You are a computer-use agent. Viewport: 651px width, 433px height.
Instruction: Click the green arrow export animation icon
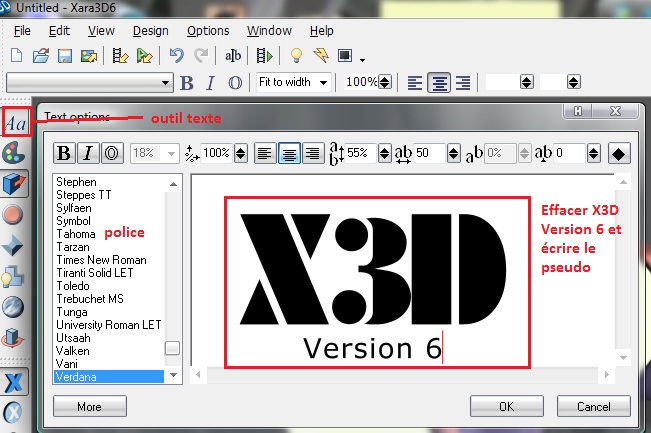click(x=144, y=56)
